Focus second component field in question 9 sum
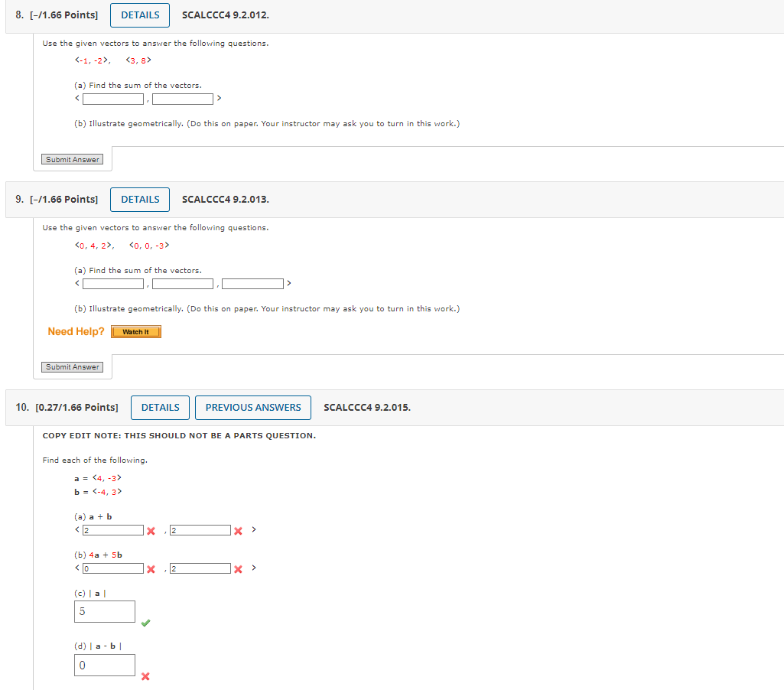 183,284
